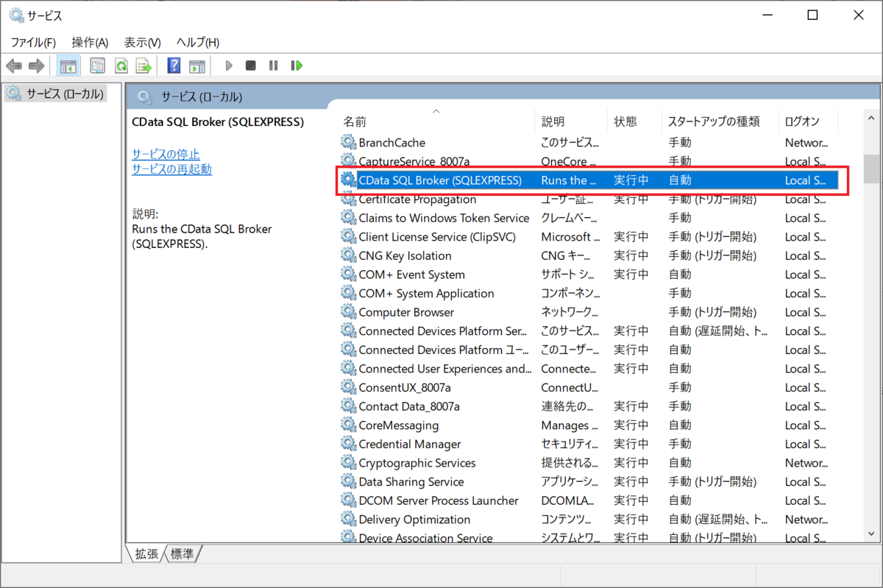Click gear icon beside Credential Manager

tap(348, 444)
